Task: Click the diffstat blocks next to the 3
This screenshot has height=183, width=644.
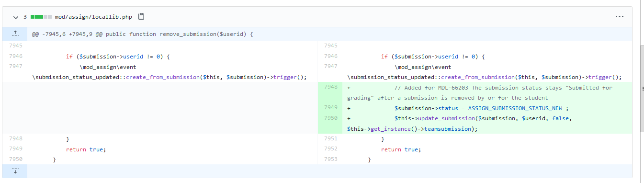Action: [x=41, y=17]
